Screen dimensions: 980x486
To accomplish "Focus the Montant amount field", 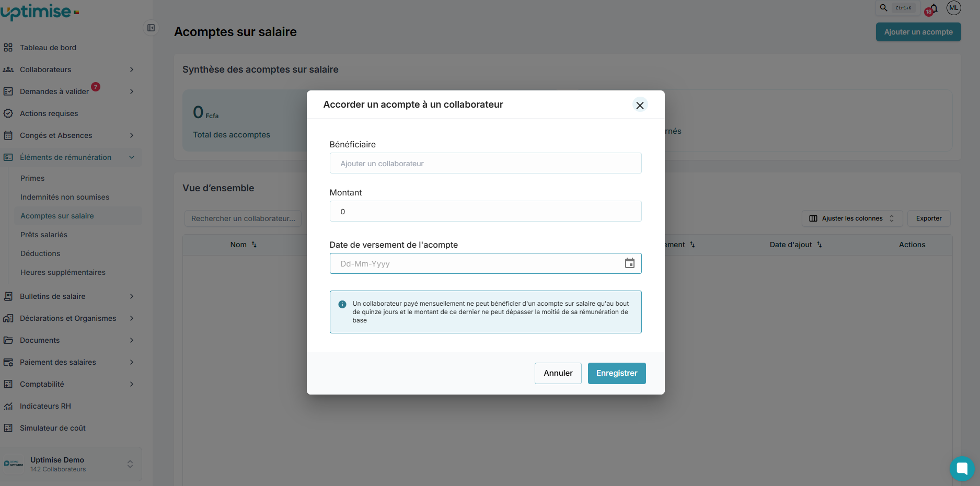I will coord(486,212).
